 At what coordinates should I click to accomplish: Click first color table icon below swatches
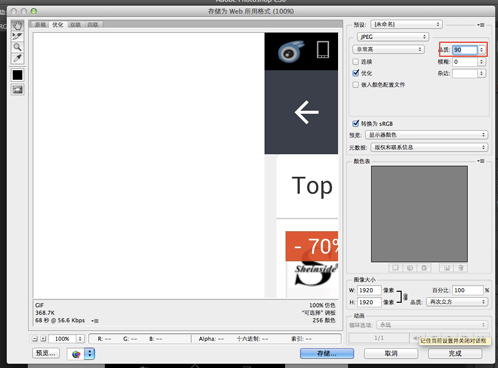[395, 268]
